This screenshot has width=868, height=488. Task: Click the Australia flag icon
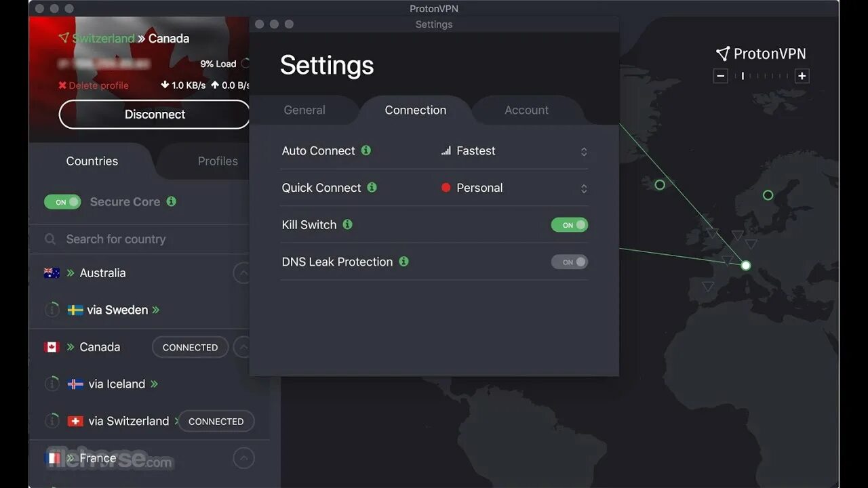[x=52, y=273]
